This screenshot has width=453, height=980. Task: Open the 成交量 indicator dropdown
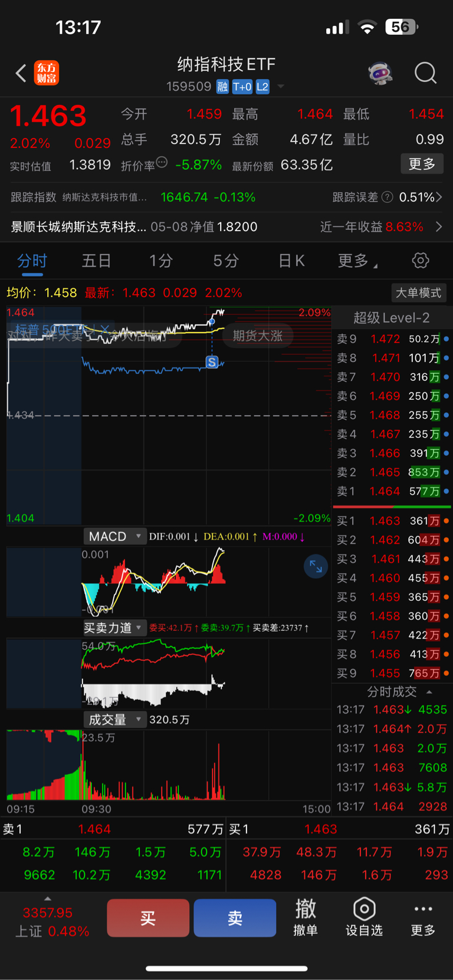tap(114, 719)
